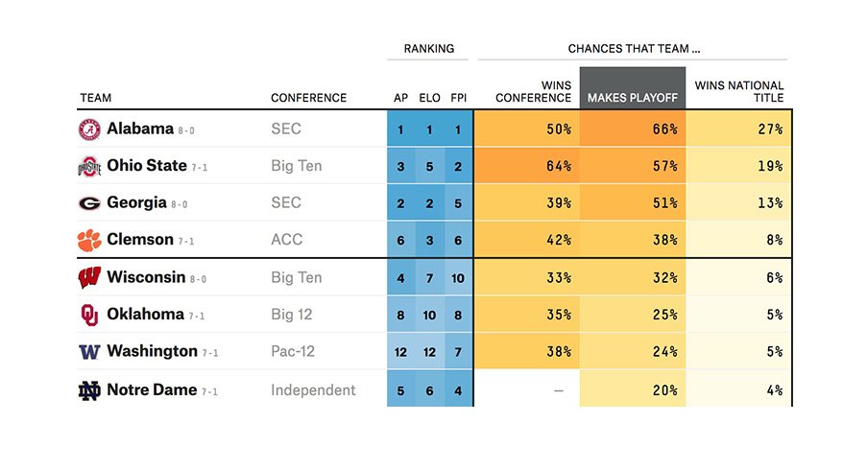
Task: Sort by Wins National Title header
Action: tap(738, 92)
